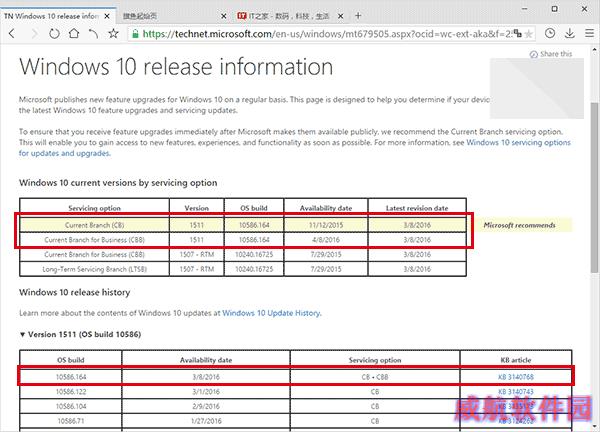This screenshot has height=432, width=600.
Task: Close the IT之家 tab
Action: pyautogui.click(x=341, y=16)
